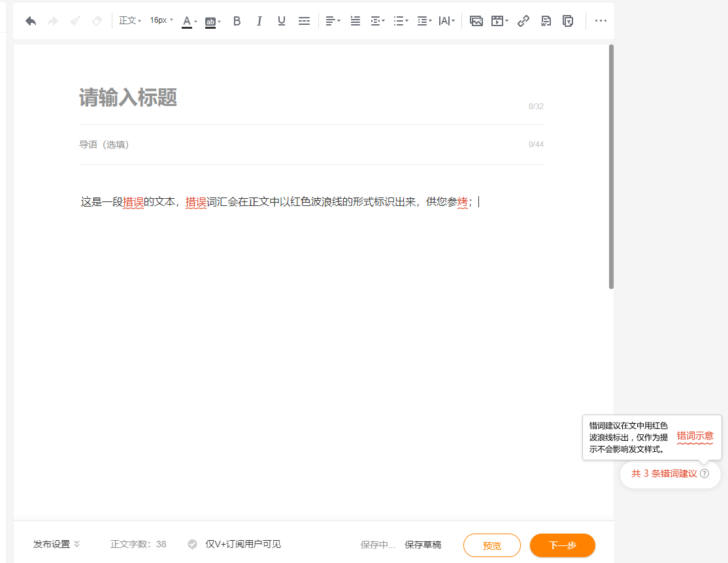This screenshot has width=728, height=563.
Task: Click the undo icon
Action: [x=30, y=20]
